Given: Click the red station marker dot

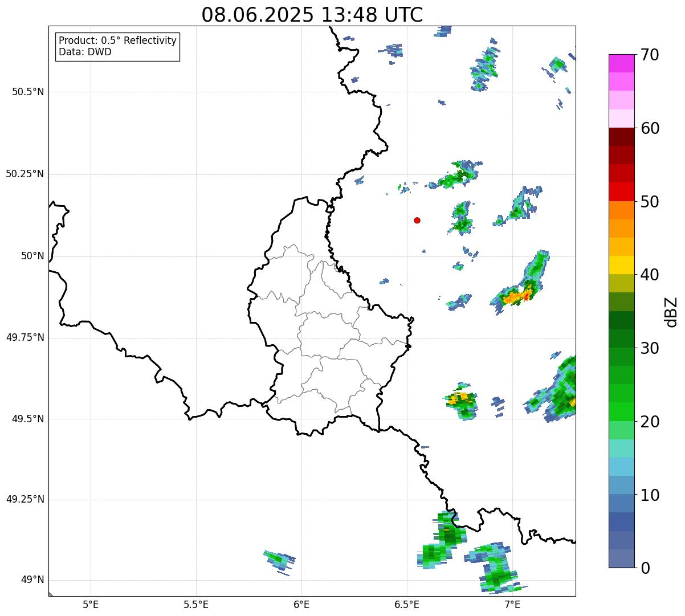Looking at the screenshot, I should coord(417,221).
